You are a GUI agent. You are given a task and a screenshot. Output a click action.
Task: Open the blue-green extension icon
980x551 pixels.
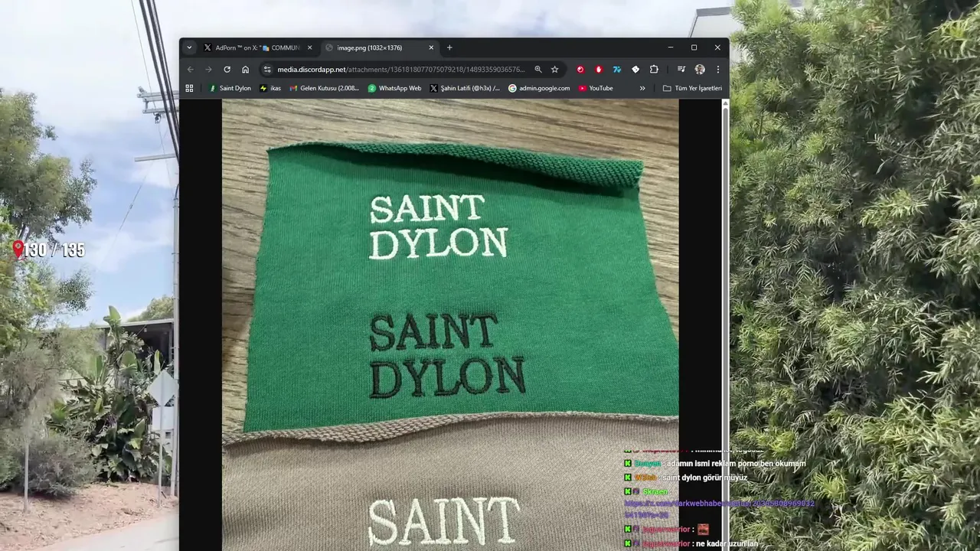(617, 69)
